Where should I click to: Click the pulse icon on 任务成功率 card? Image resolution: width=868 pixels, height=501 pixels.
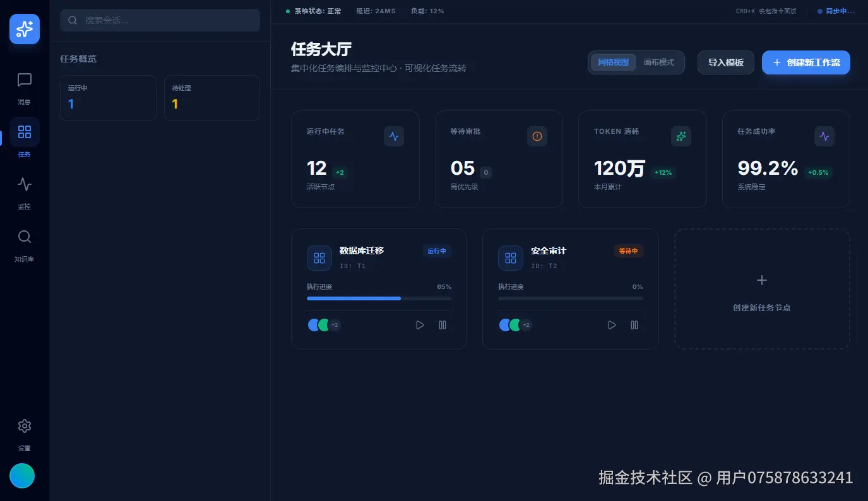coord(824,136)
